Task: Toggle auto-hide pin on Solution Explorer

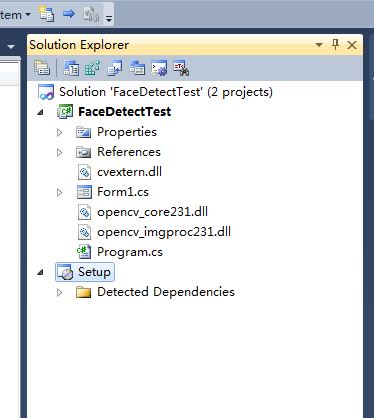Action: point(335,44)
